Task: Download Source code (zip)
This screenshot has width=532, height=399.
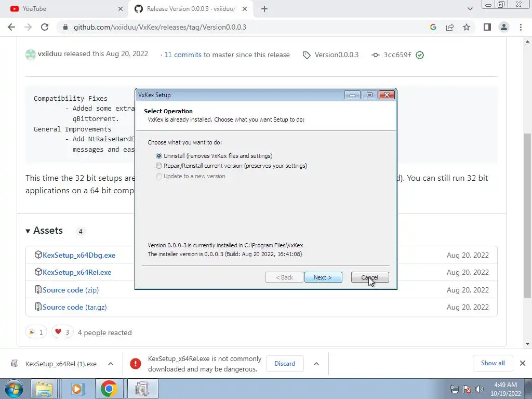Action: pos(71,290)
